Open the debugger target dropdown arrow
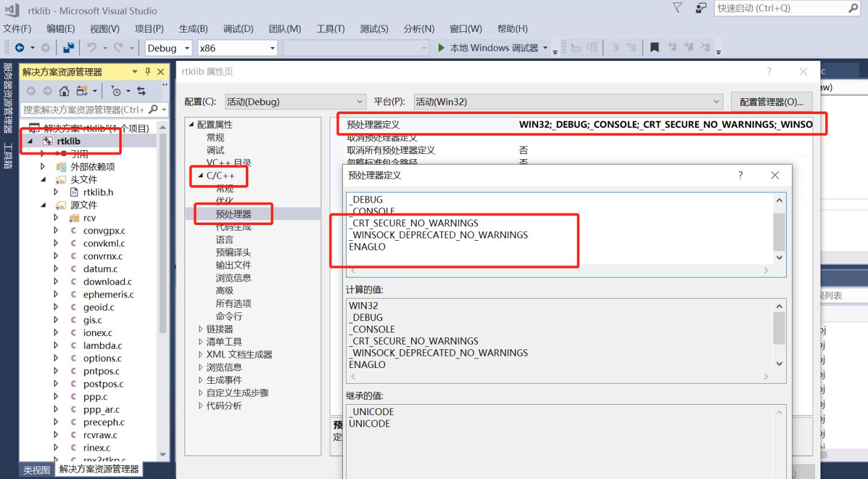Screen dimensions: 868x479 (546, 48)
